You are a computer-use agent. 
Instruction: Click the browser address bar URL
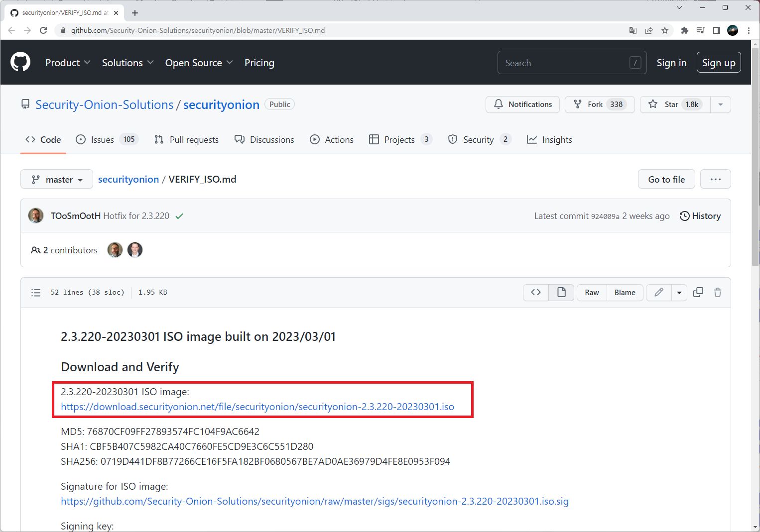(x=198, y=30)
